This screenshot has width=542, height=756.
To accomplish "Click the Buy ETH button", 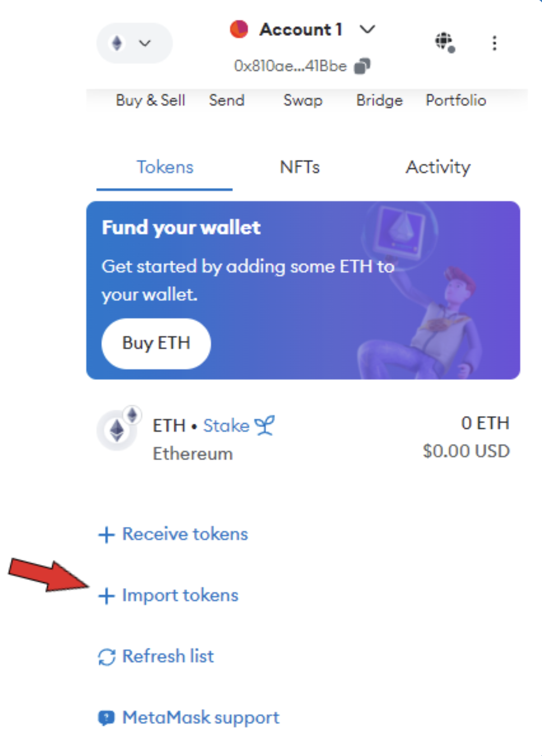I will [156, 343].
